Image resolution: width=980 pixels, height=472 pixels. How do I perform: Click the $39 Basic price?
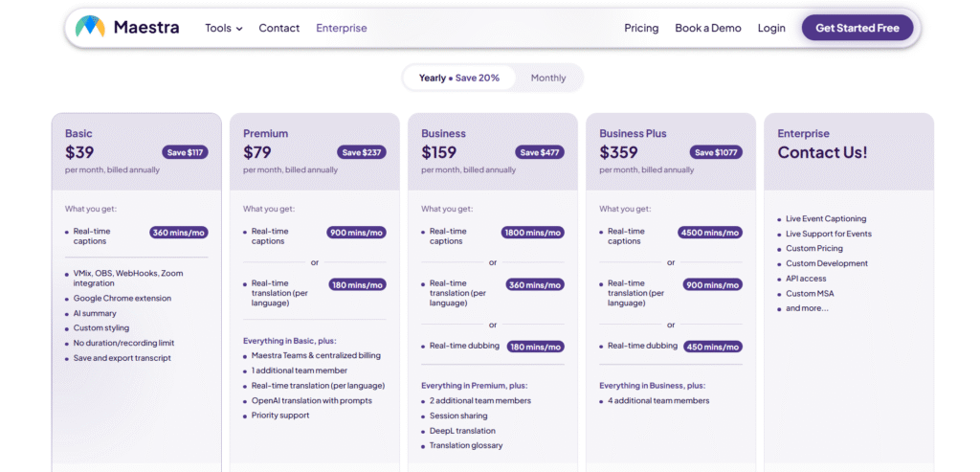(79, 152)
